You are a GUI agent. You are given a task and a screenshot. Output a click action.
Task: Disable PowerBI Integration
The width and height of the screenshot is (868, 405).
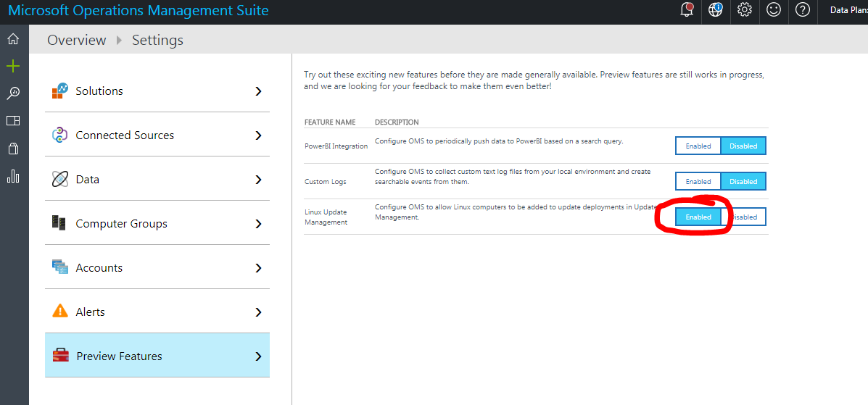tap(743, 146)
